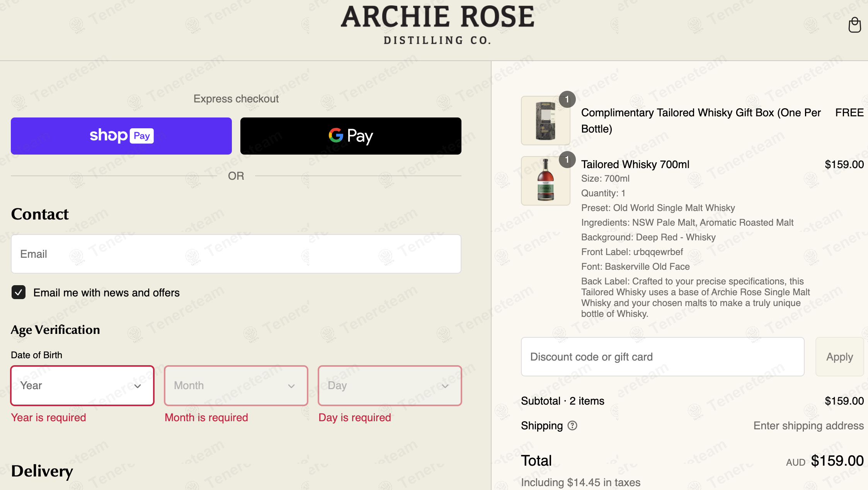Viewport: 868px width, 490px height.
Task: Click the Archie Rose Distilling Co. logo
Action: (x=437, y=25)
